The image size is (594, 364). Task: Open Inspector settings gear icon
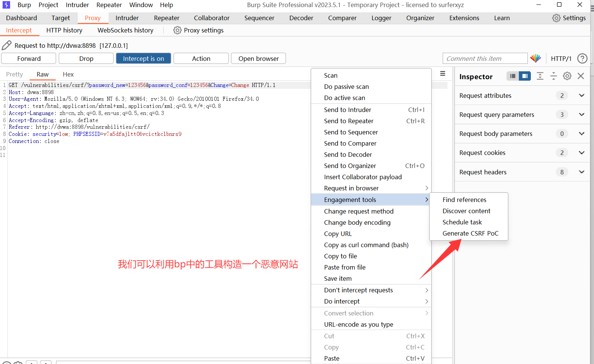(x=567, y=76)
